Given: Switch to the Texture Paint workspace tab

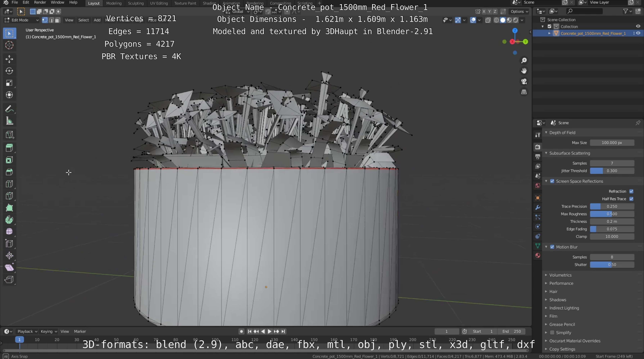Looking at the screenshot, I should click(185, 3).
